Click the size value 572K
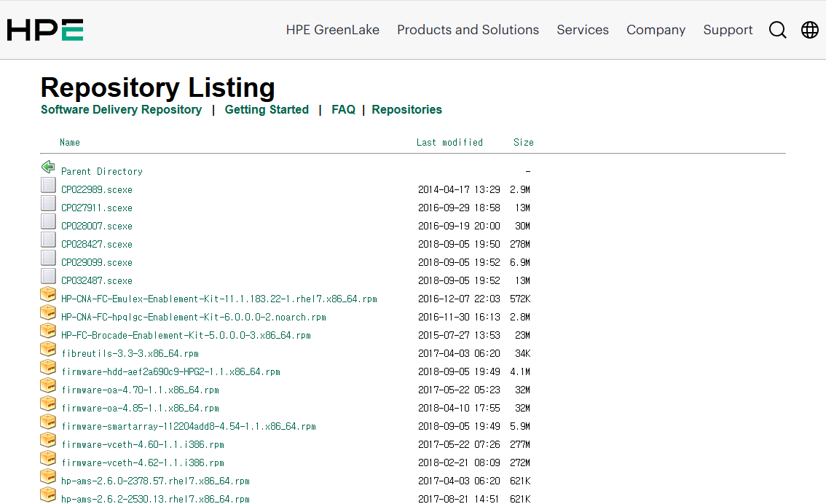Image resolution: width=826 pixels, height=504 pixels. click(520, 299)
